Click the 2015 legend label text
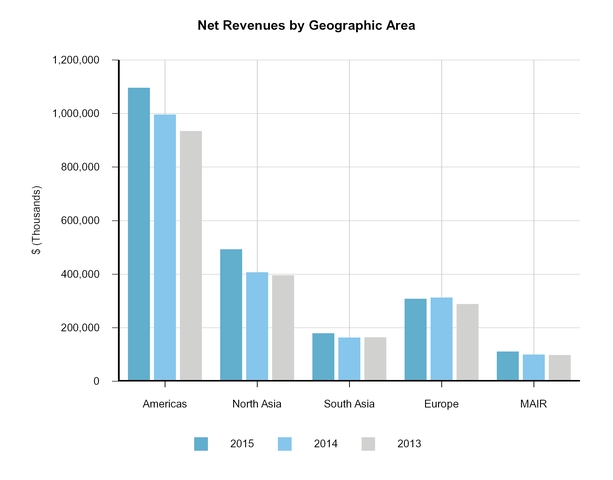 coord(241,443)
